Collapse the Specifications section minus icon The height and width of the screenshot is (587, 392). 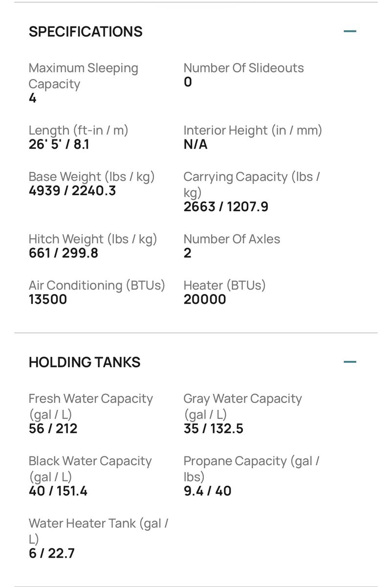[349, 31]
